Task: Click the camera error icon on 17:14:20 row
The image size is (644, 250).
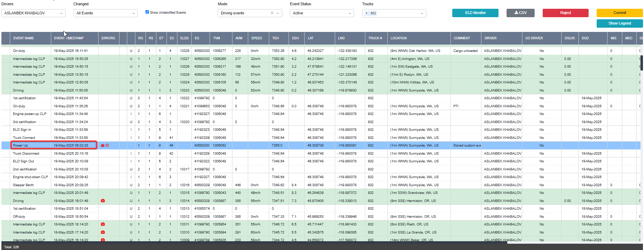Action: click(x=103, y=232)
